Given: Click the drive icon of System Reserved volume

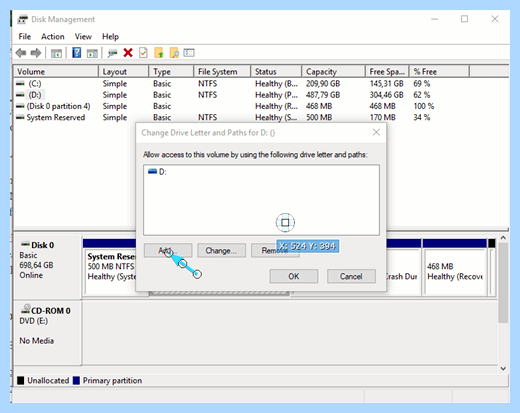Looking at the screenshot, I should [x=20, y=117].
